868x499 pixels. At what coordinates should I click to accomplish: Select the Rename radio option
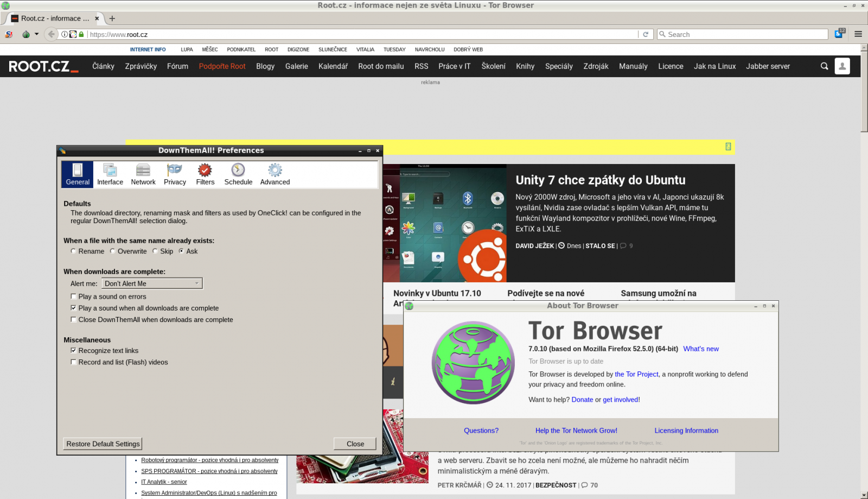tap(73, 251)
